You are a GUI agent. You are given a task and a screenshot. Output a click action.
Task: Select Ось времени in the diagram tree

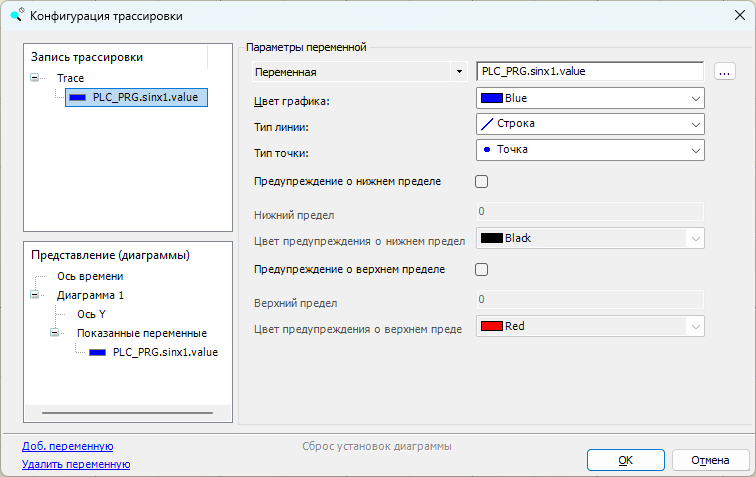(x=90, y=276)
